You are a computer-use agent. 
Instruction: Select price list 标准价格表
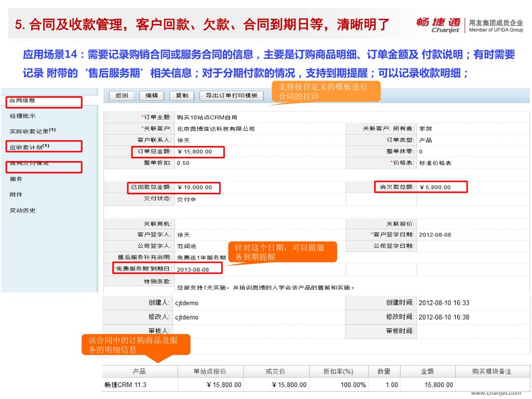435,163
